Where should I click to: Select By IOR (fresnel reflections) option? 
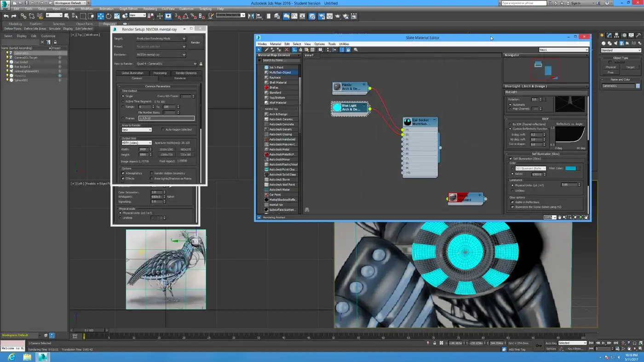510,124
